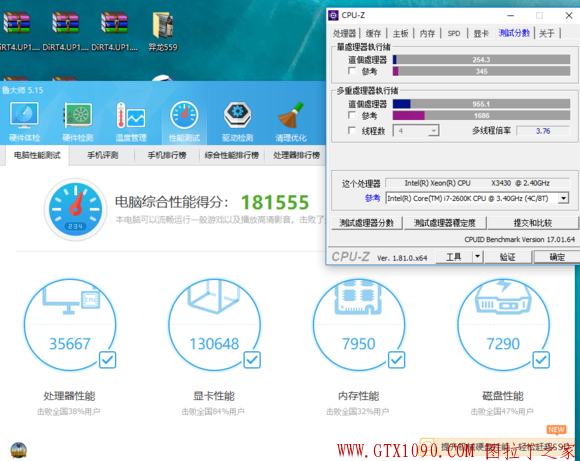Minimize the CPU-Z window

click(x=510, y=16)
